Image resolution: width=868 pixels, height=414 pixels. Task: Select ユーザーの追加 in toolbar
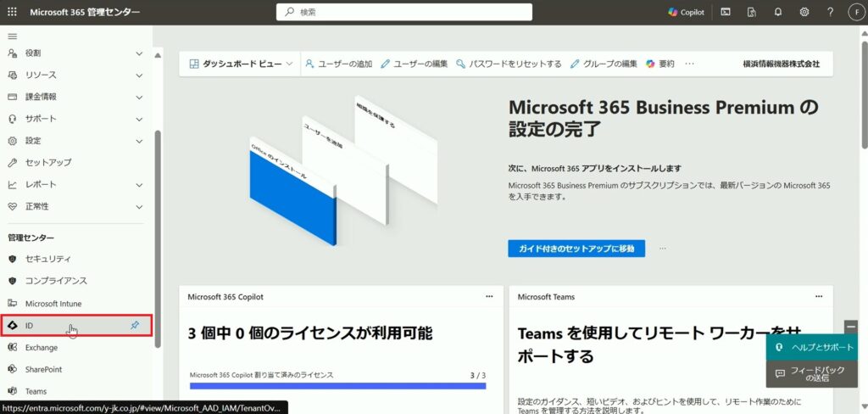339,64
